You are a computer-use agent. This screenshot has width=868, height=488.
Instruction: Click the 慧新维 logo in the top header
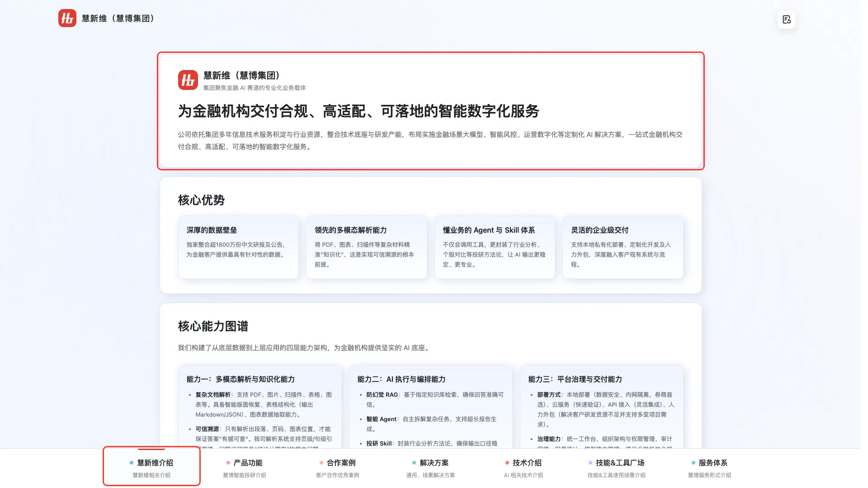pos(67,19)
